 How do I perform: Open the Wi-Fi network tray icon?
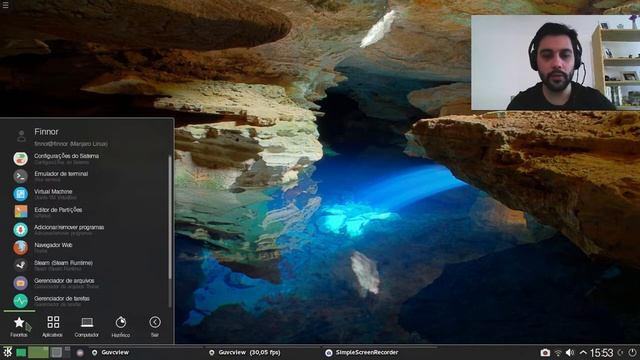click(x=558, y=353)
